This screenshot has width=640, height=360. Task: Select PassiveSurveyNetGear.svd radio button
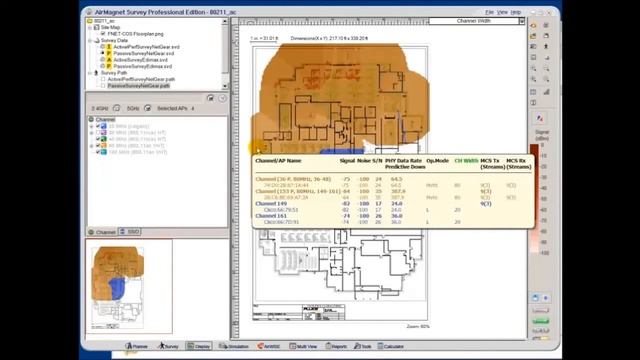click(103, 53)
